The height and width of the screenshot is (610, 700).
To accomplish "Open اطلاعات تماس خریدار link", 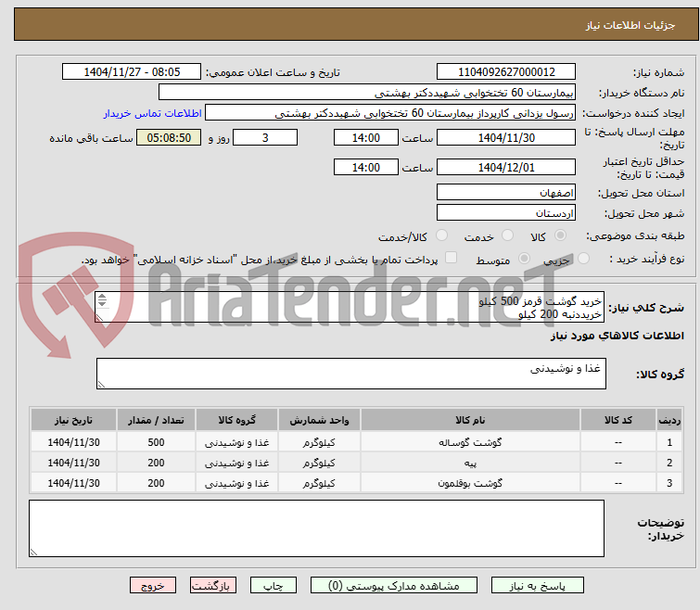I will (153, 113).
